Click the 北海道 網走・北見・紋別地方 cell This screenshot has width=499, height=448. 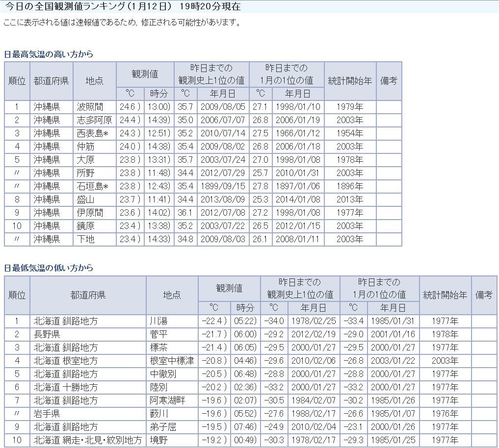pyautogui.click(x=88, y=440)
